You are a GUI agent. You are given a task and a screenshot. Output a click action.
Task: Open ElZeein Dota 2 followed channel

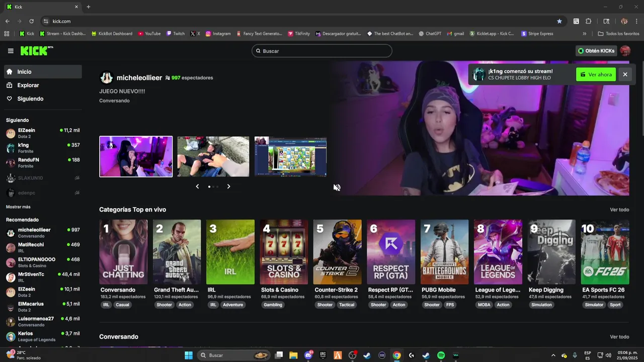tap(43, 133)
